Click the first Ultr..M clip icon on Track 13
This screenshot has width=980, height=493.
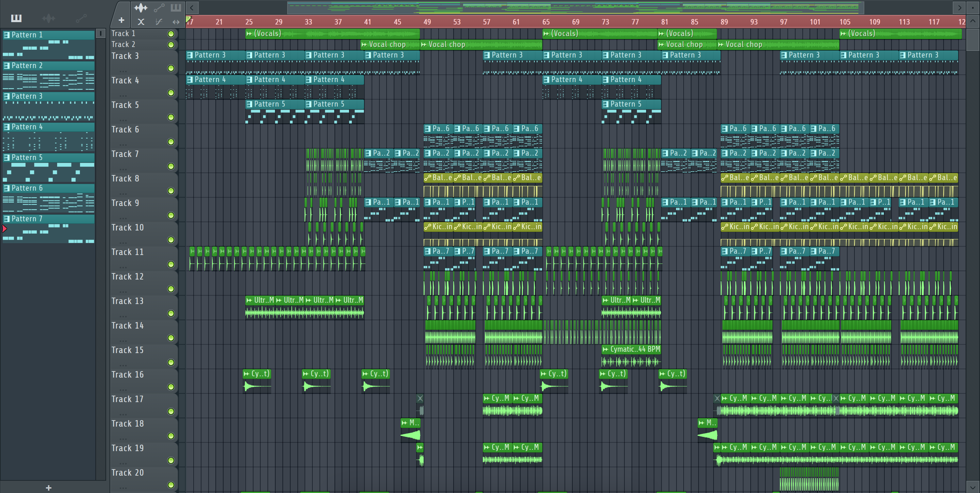point(249,300)
